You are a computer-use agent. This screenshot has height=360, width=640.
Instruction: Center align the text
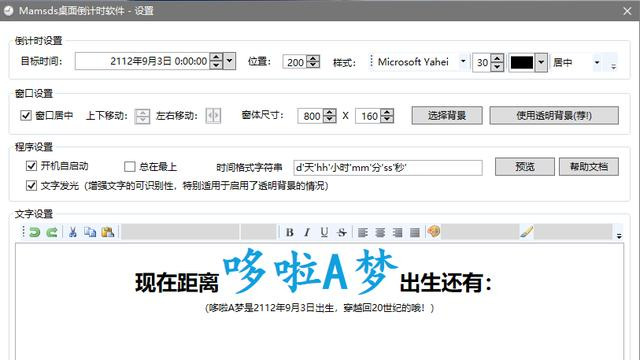pos(380,232)
